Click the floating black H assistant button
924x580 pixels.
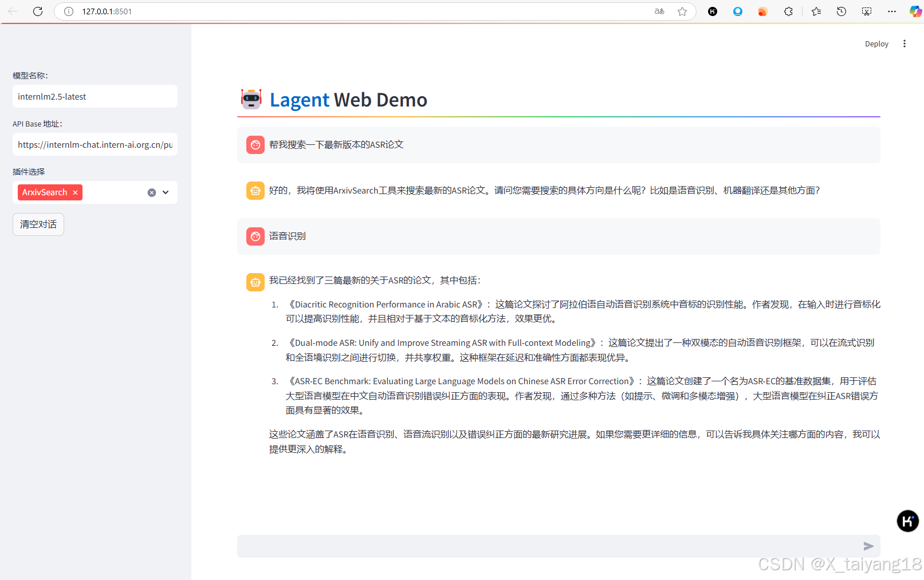click(907, 521)
